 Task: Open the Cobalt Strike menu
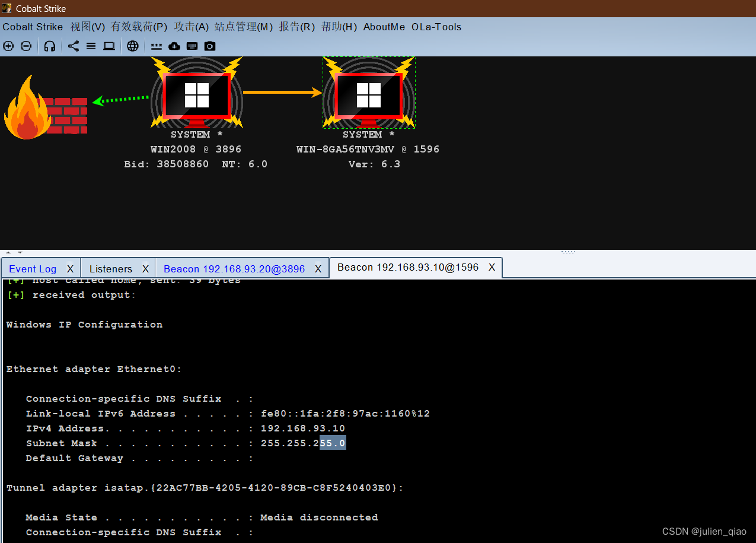click(x=33, y=27)
